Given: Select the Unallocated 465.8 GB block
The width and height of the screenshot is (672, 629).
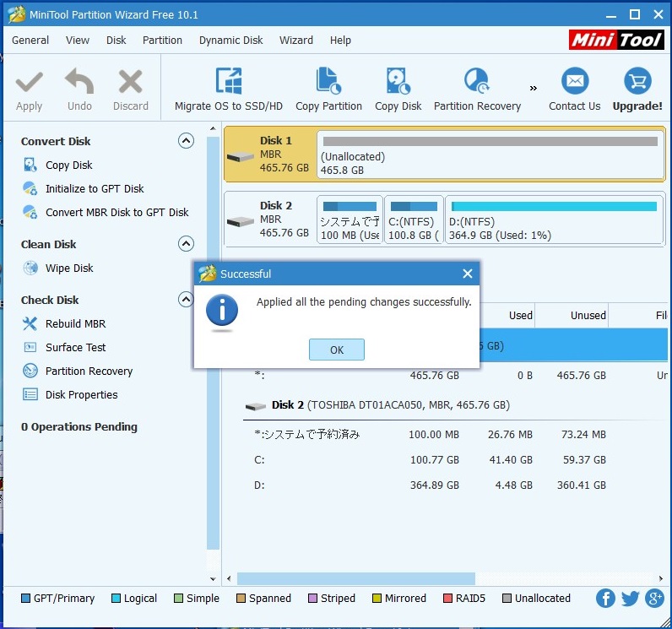Looking at the screenshot, I should pyautogui.click(x=490, y=155).
